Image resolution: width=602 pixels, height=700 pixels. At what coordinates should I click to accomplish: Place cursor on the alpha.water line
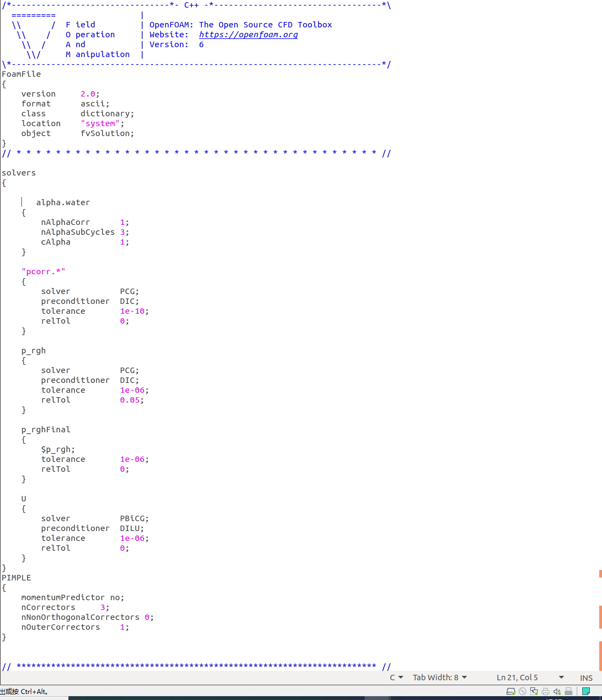tap(63, 202)
